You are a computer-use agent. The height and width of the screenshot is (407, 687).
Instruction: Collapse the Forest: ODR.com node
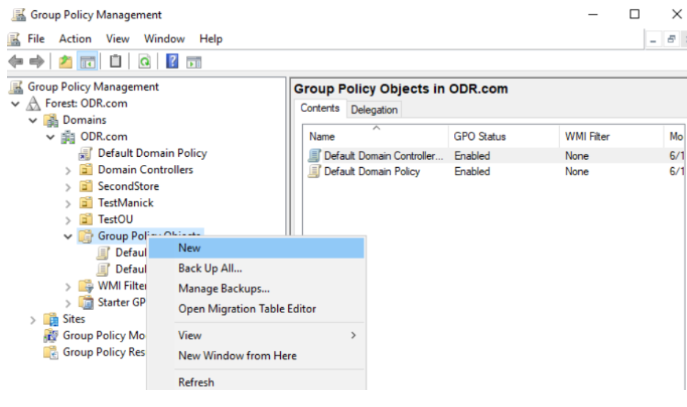pyautogui.click(x=15, y=104)
